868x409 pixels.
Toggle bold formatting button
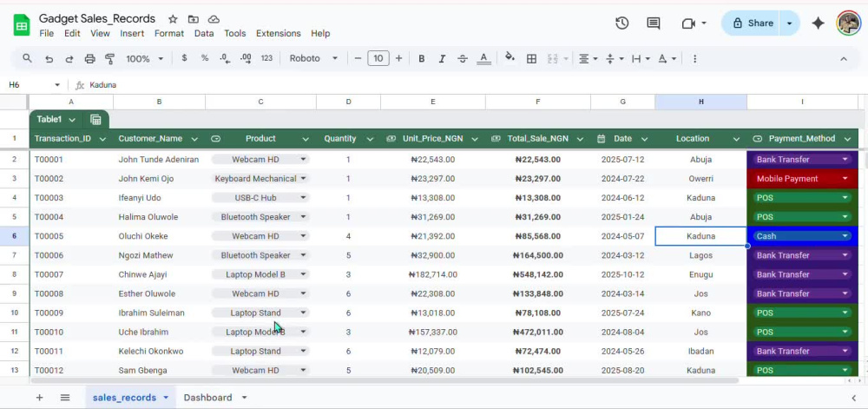pyautogui.click(x=421, y=59)
